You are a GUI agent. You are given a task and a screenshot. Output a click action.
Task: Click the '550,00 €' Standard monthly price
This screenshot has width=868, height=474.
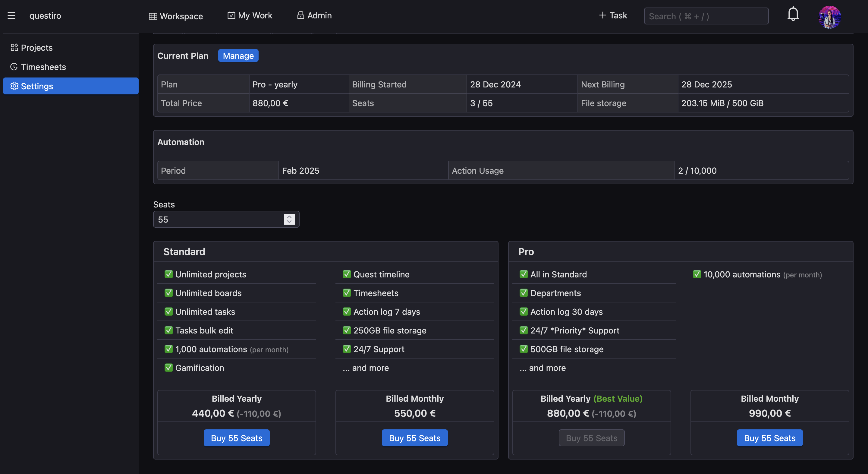point(414,413)
